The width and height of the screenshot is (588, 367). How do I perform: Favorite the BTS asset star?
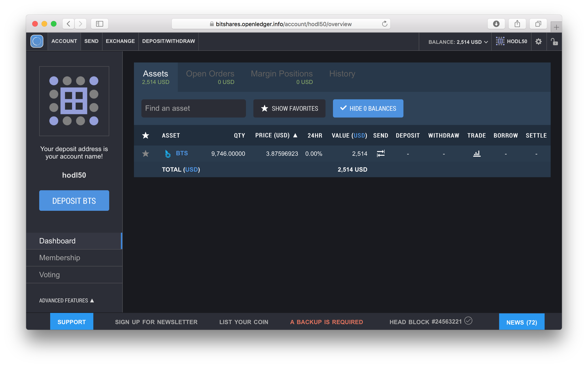(146, 154)
